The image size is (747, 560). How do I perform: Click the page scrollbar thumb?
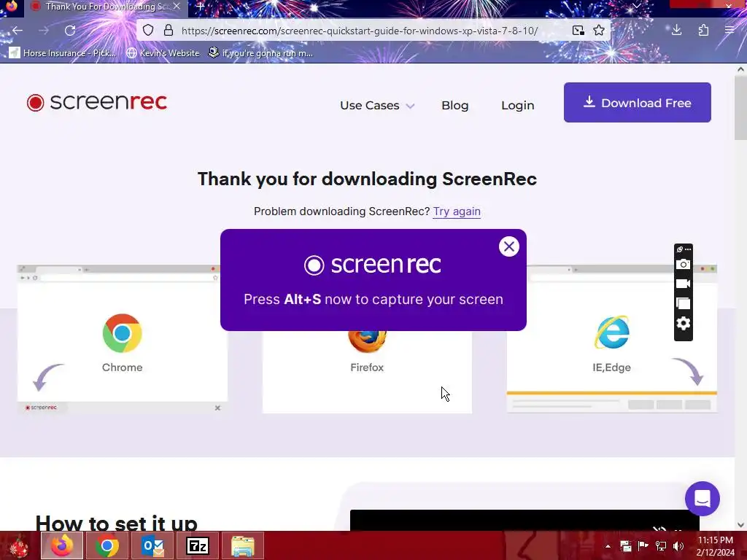tap(740, 108)
